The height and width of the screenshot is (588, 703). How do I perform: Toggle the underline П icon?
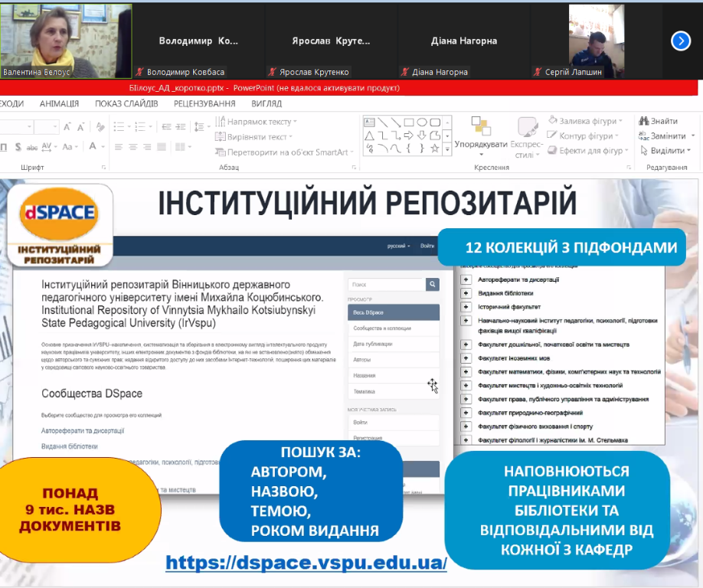pyautogui.click(x=4, y=146)
